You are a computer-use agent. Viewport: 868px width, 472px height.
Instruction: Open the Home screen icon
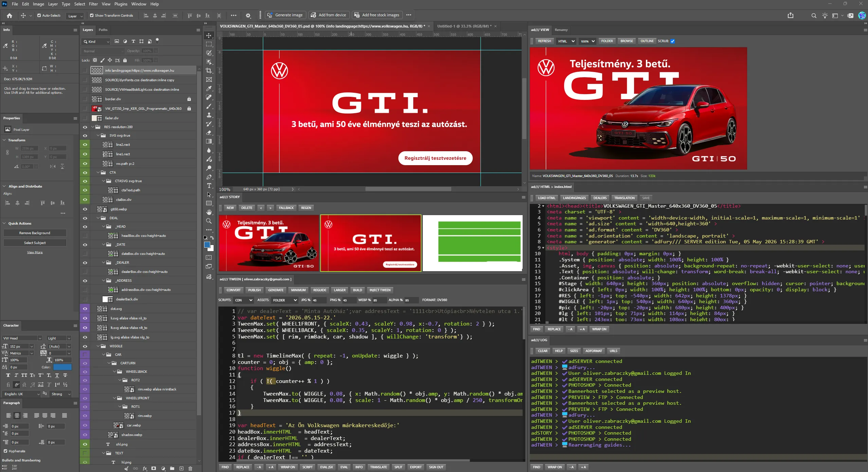click(x=10, y=15)
